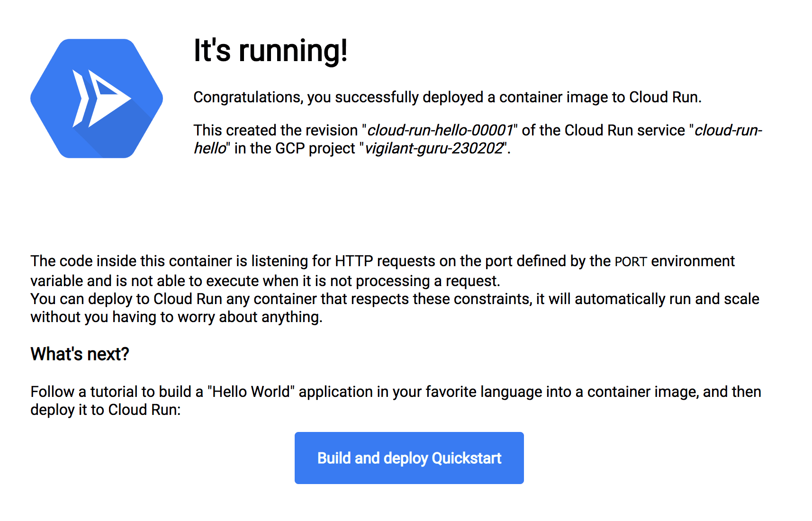This screenshot has width=812, height=521.
Task: Click the "It's running!" heading
Action: (x=271, y=51)
